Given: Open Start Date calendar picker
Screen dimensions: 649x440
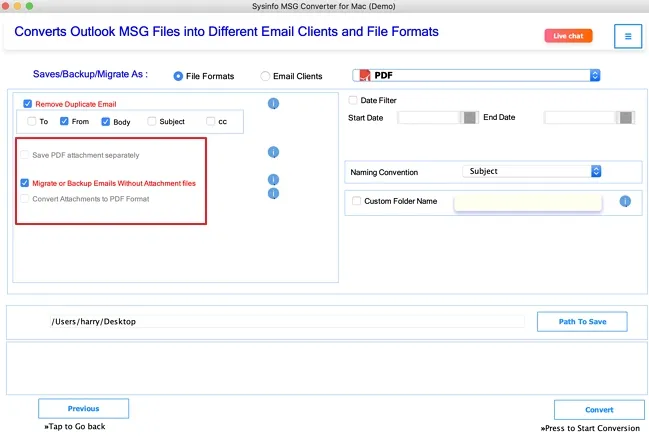Looking at the screenshot, I should click(469, 118).
